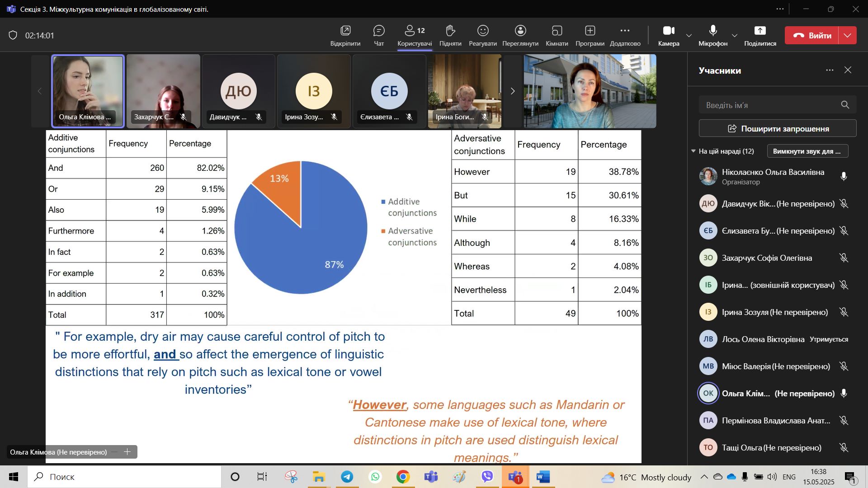Collapse the На цій нараді (12) list
The image size is (868, 488).
coord(693,151)
